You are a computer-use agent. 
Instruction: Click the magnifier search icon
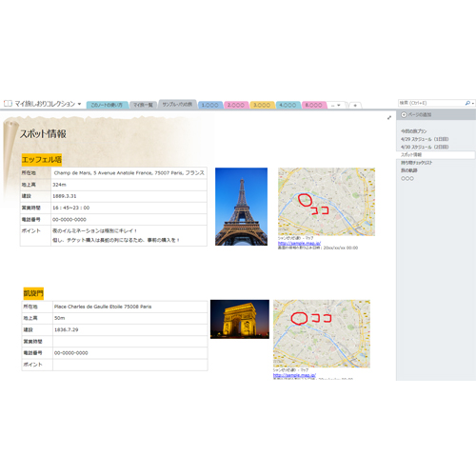click(467, 103)
